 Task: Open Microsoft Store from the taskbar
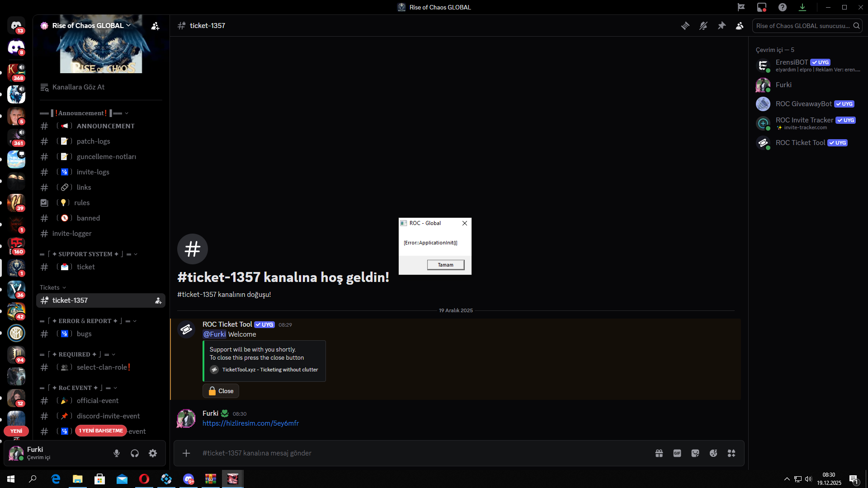tap(100, 479)
